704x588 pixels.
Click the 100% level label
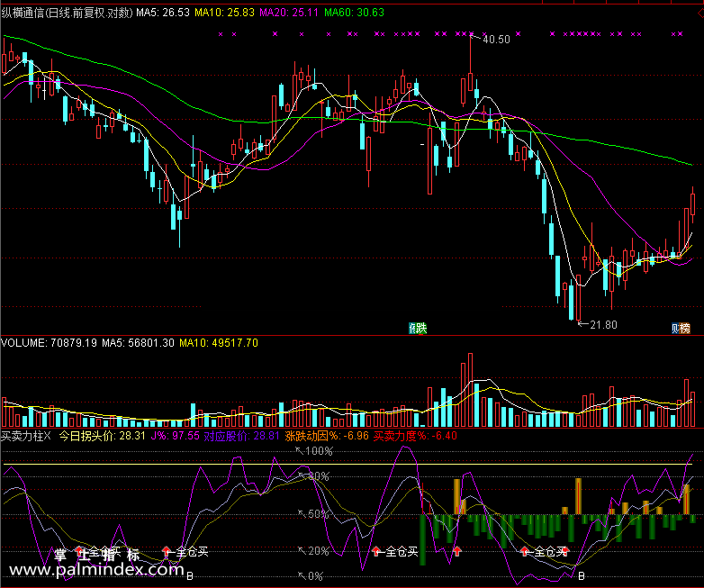pos(319,451)
